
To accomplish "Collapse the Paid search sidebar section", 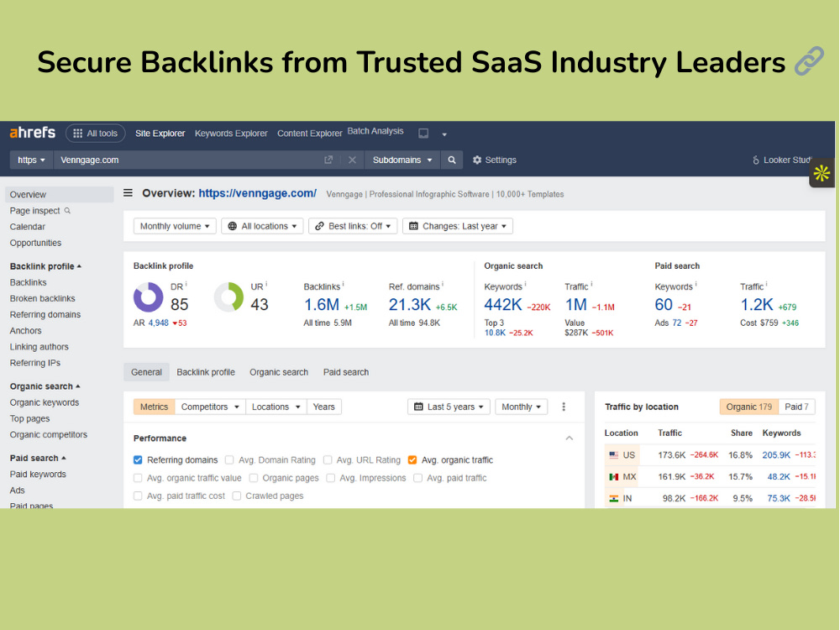I will click(x=38, y=458).
